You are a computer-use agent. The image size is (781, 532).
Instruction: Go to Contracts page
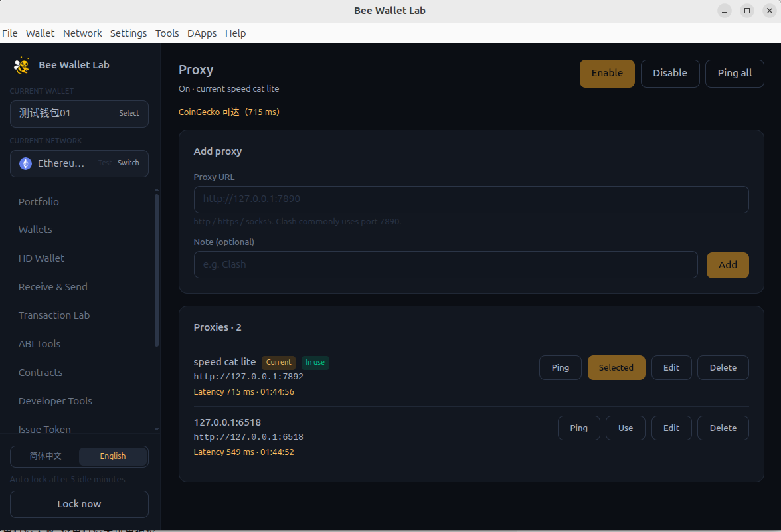[41, 373]
